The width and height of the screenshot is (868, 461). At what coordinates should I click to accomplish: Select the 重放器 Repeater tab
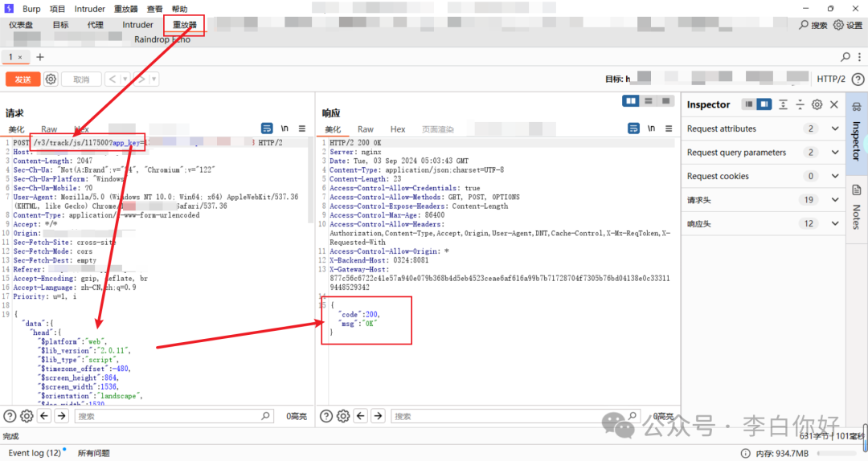coord(184,25)
